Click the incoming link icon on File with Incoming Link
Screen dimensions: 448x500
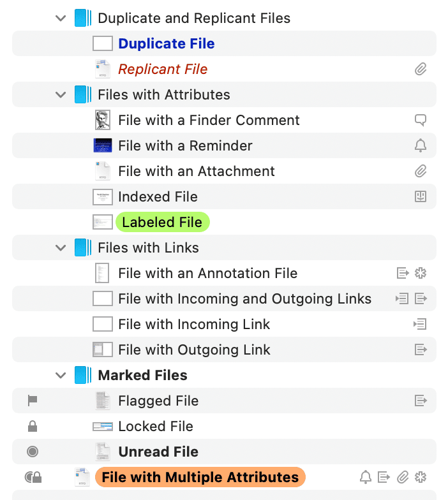[x=420, y=324]
